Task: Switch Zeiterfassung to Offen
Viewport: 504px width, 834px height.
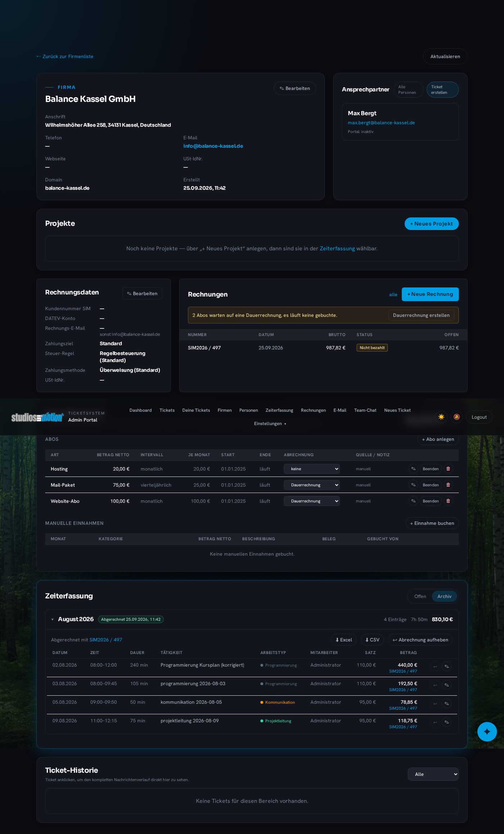Action: tap(420, 596)
